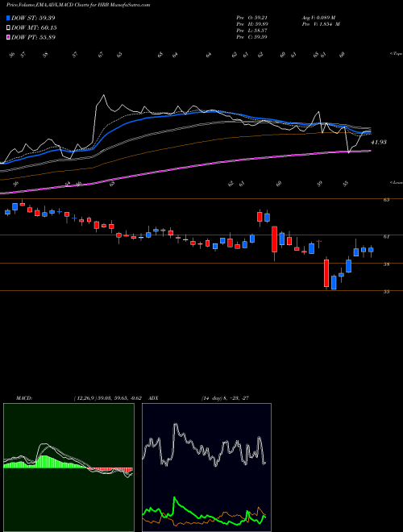Click the 55 price level label
This screenshot has width=403, height=532.
point(386,292)
